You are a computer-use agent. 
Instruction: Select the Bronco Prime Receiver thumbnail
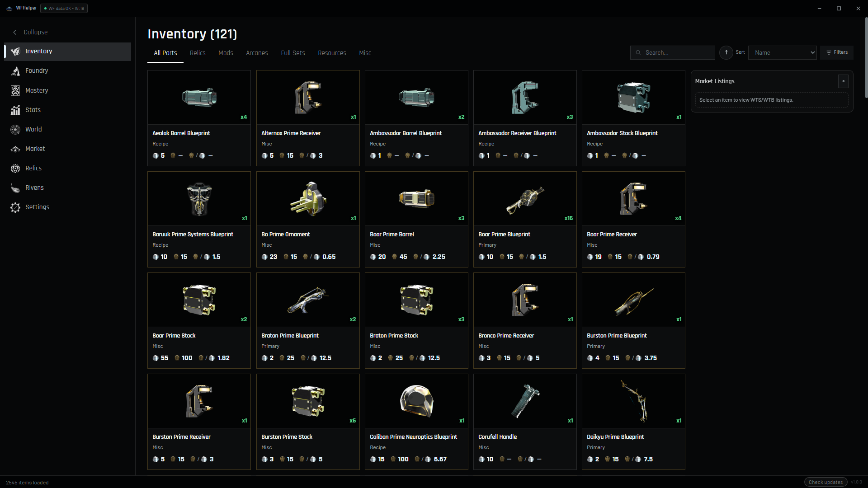pyautogui.click(x=525, y=300)
